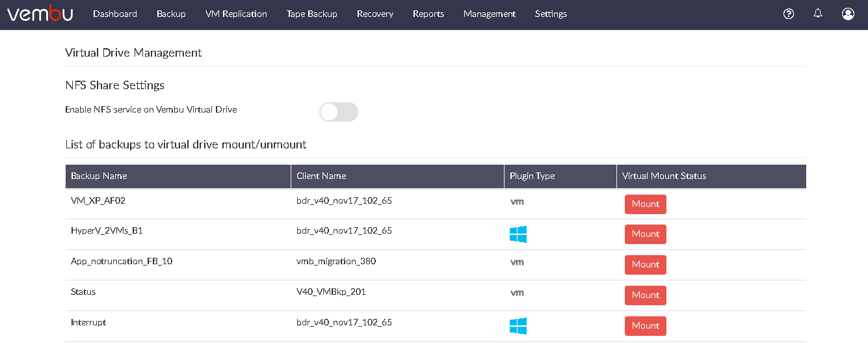Open the Settings menu
The width and height of the screenshot is (868, 343).
click(x=551, y=14)
